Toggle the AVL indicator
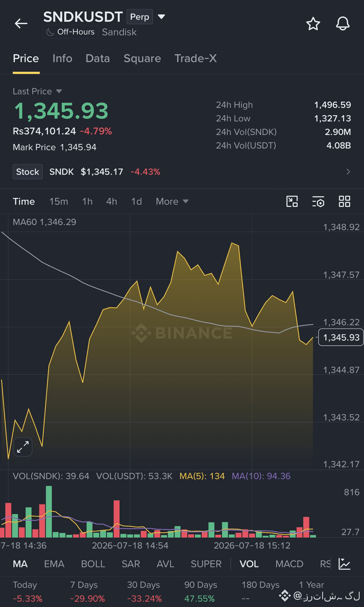This screenshot has height=607, width=364. 165,564
